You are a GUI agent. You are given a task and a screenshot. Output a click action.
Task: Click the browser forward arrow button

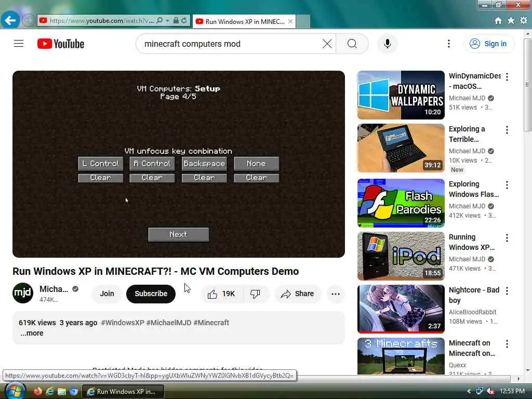[x=29, y=21]
